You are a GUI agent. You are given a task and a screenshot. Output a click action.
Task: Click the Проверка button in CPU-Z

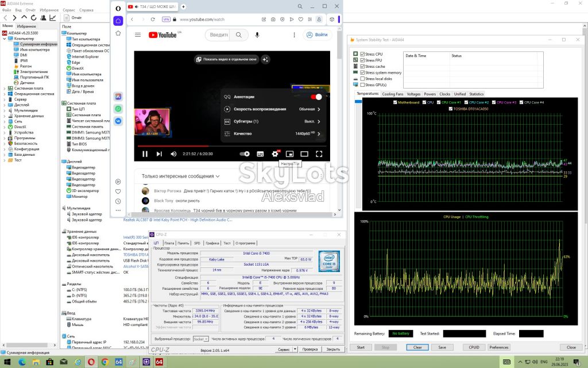coord(310,349)
